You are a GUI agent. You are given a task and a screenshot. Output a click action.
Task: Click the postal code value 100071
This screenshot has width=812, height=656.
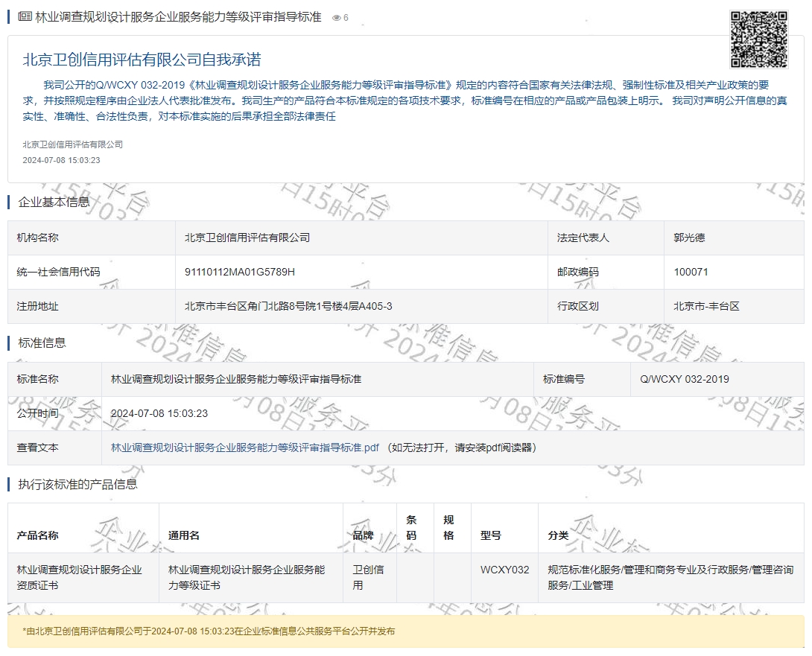pyautogui.click(x=691, y=272)
